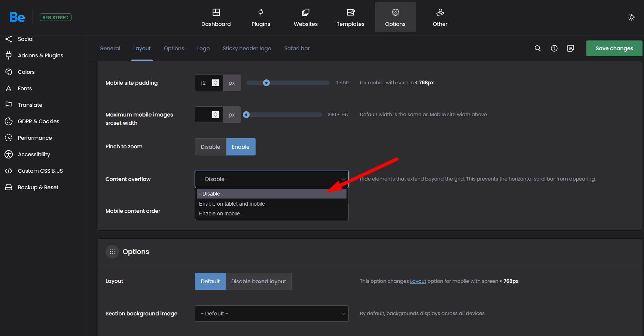Switch to the General tab
Viewport: 644px width, 336px height.
[110, 48]
